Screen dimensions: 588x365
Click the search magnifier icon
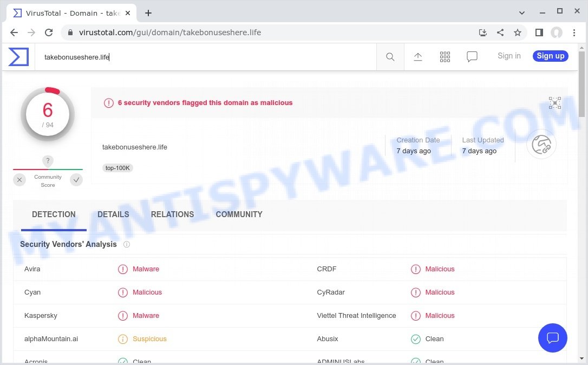(x=390, y=57)
